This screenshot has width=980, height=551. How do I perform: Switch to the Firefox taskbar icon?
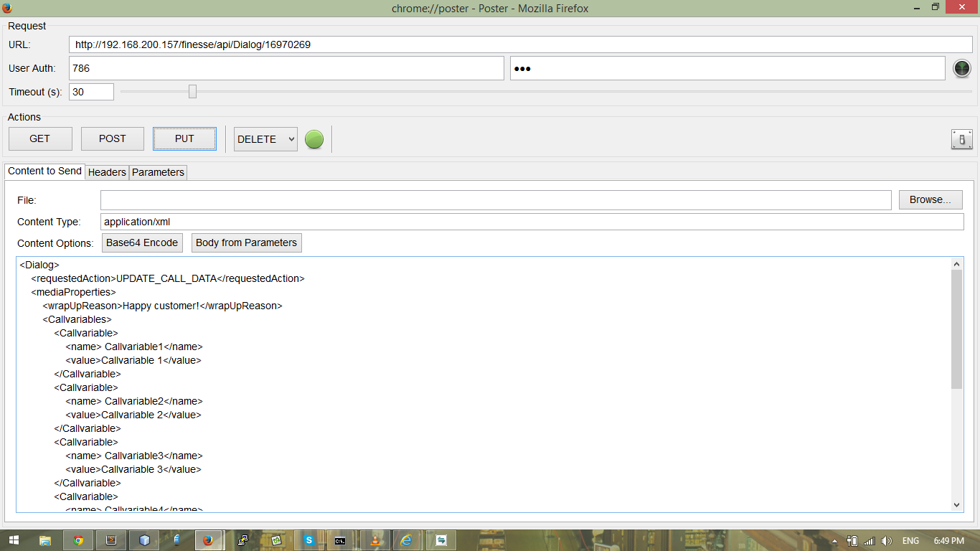[208, 540]
